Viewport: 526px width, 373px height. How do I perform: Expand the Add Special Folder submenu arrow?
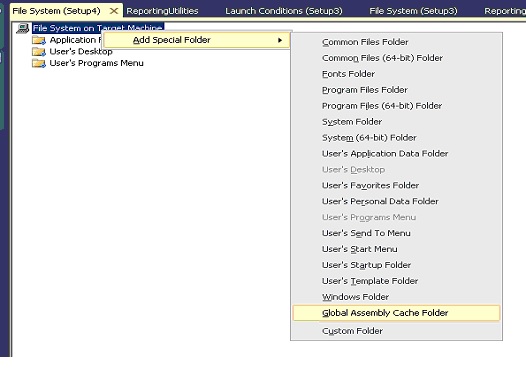[x=280, y=40]
